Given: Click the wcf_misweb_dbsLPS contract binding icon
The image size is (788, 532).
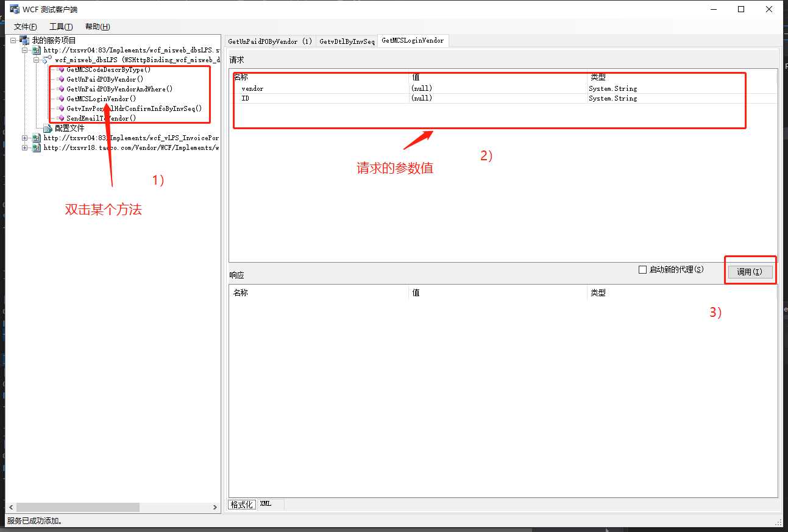Looking at the screenshot, I should click(x=47, y=60).
